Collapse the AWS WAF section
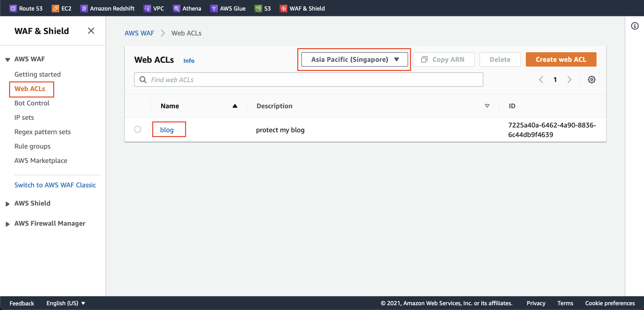This screenshot has height=310, width=644. point(8,59)
